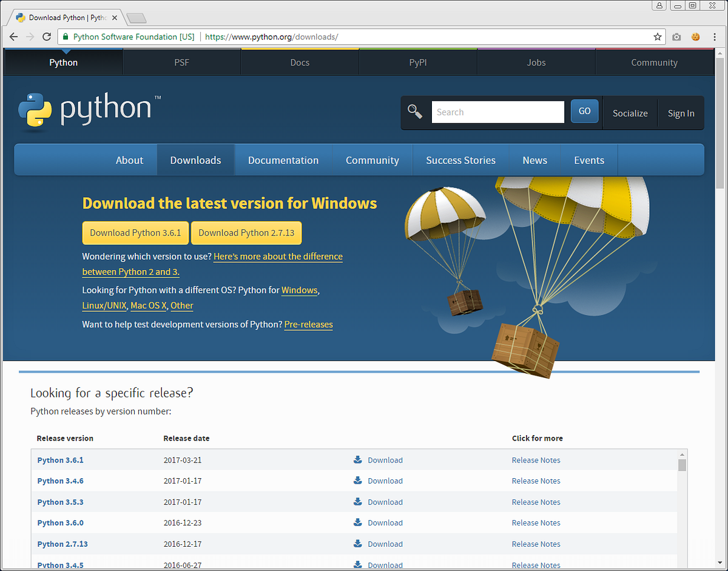This screenshot has width=728, height=571.
Task: Switch to the Downloads navigation tab
Action: tap(195, 160)
